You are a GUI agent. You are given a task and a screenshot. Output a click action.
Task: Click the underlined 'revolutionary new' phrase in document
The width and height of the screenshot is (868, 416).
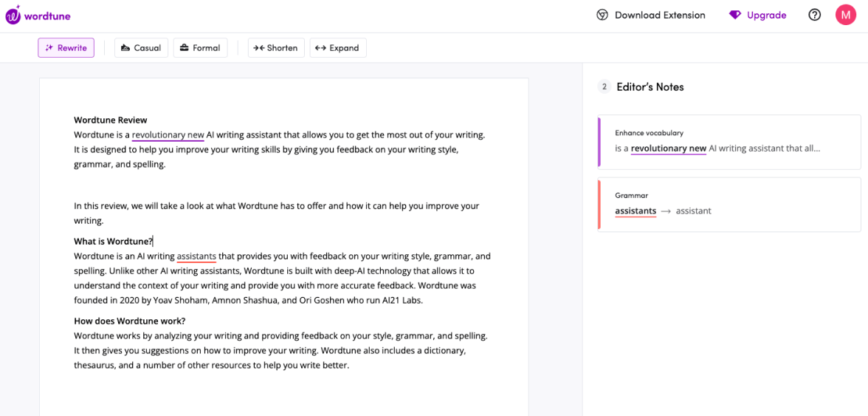[168, 135]
